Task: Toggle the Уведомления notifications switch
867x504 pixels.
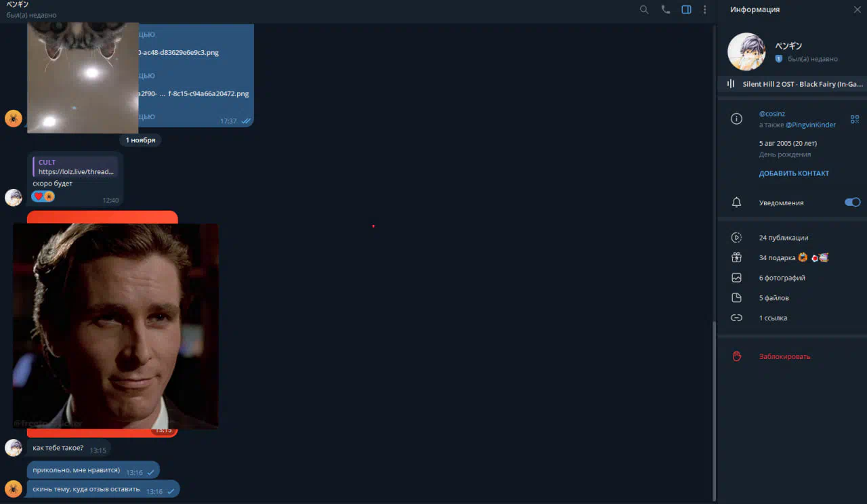Action: point(852,203)
